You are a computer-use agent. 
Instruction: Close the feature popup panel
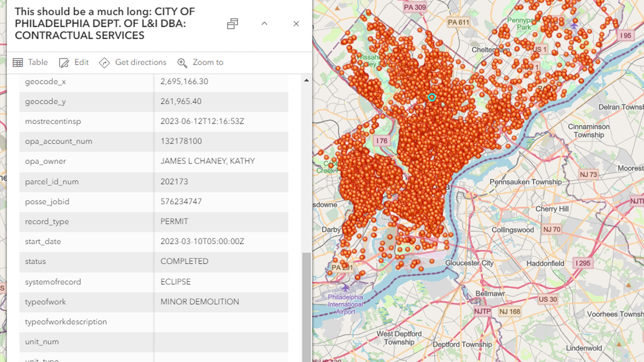[x=296, y=24]
